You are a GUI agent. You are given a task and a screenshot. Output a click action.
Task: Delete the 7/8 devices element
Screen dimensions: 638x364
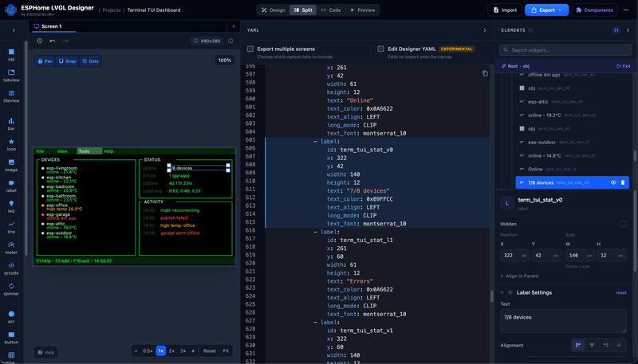623,183
